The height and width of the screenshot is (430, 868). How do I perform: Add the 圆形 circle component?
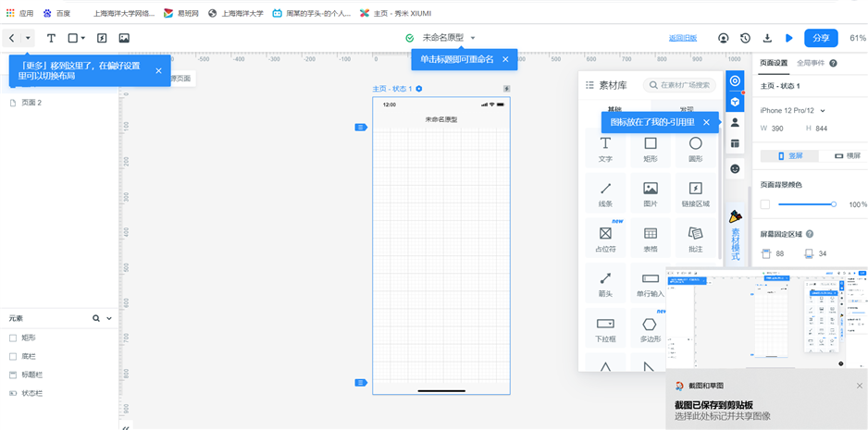(695, 148)
